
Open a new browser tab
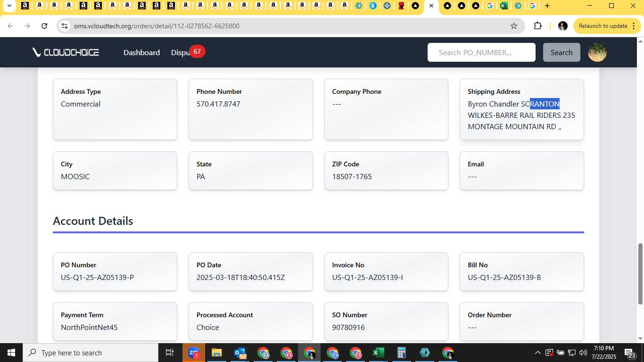547,6
